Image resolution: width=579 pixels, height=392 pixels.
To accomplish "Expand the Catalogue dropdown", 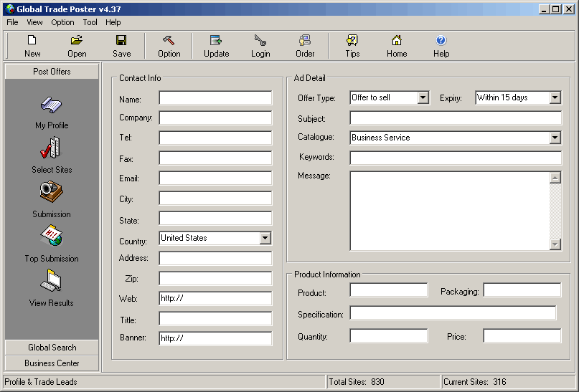I will pyautogui.click(x=555, y=138).
